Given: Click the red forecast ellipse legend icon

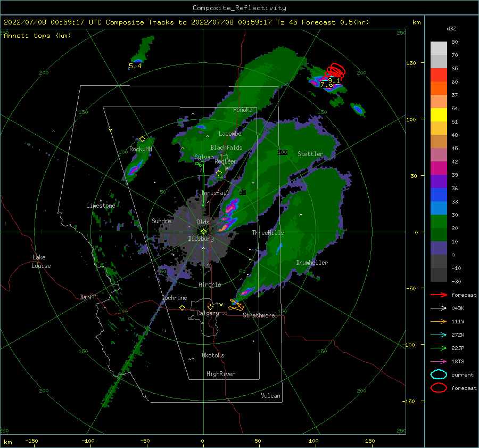Looking at the screenshot, I should coord(439,388).
